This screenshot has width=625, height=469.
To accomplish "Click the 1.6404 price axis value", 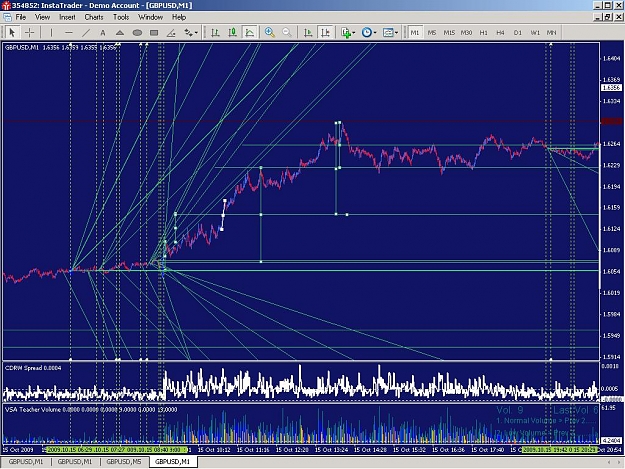I will (x=611, y=59).
